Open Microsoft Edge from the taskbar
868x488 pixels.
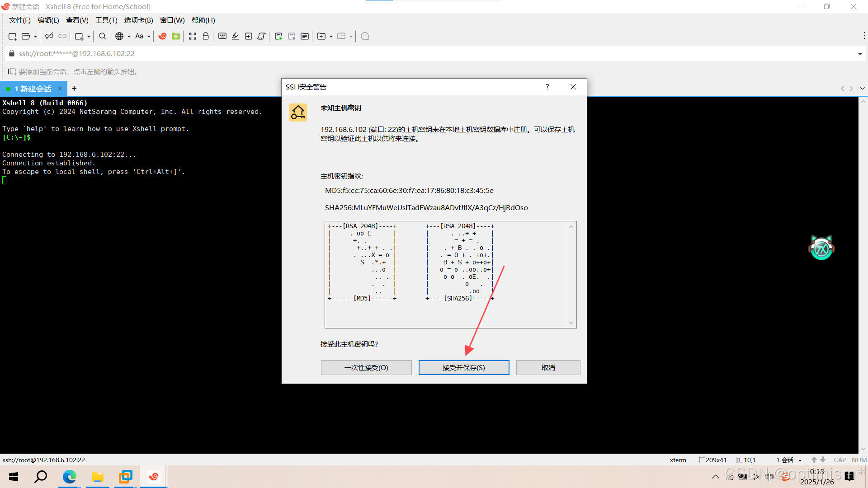[70, 477]
